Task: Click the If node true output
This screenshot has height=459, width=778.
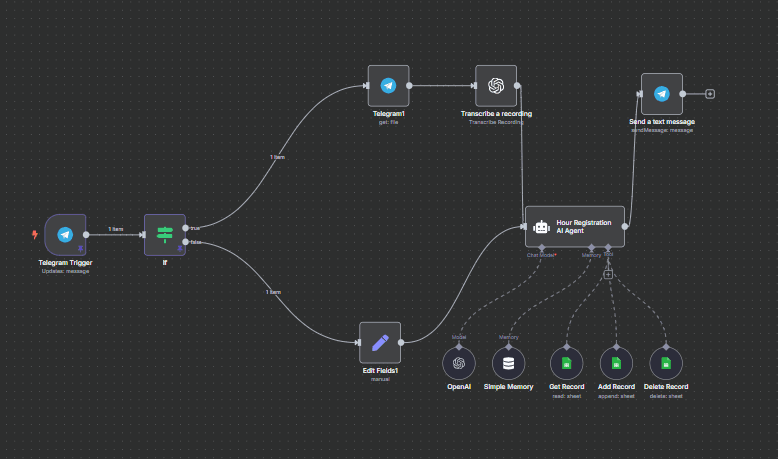Action: 186,228
